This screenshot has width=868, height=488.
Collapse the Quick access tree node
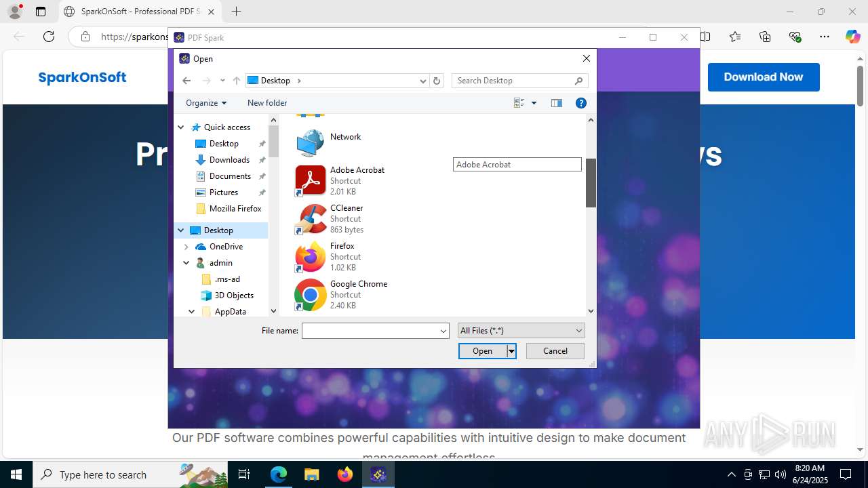coord(181,127)
